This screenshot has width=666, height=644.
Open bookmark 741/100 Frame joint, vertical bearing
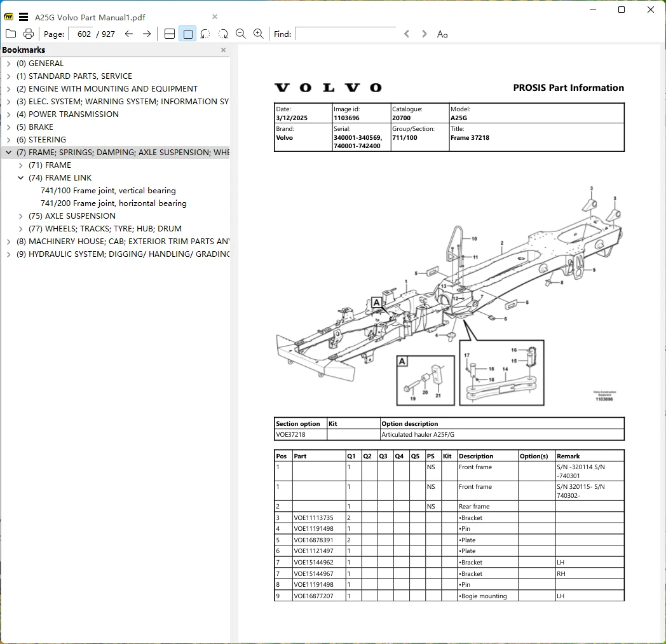point(108,190)
